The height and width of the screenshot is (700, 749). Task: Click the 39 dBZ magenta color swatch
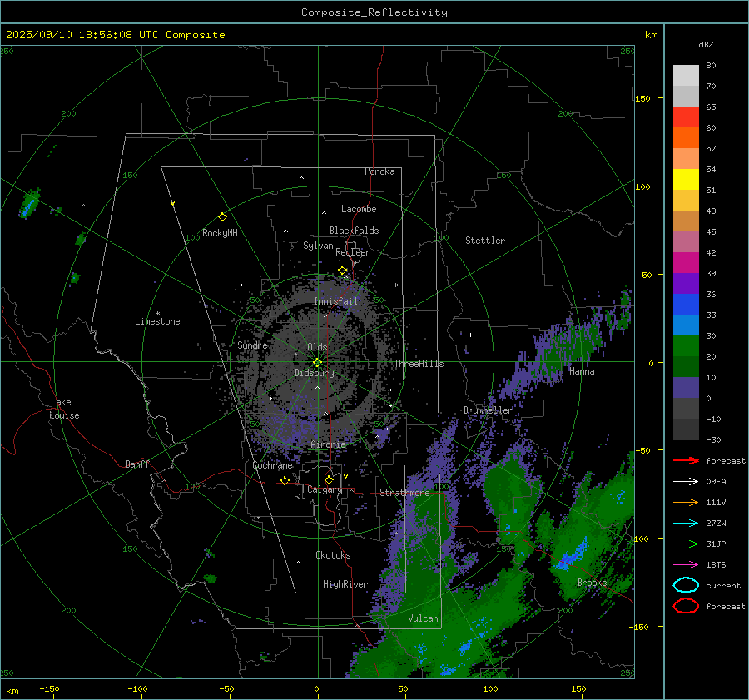(686, 263)
